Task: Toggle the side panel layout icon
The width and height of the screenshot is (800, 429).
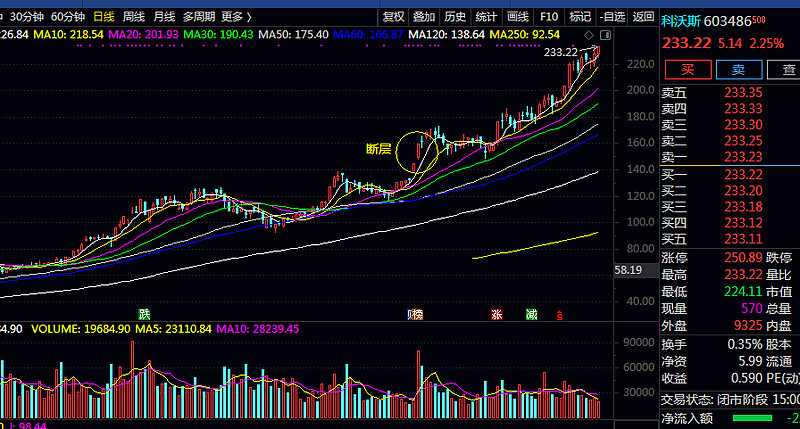Action: (606, 35)
